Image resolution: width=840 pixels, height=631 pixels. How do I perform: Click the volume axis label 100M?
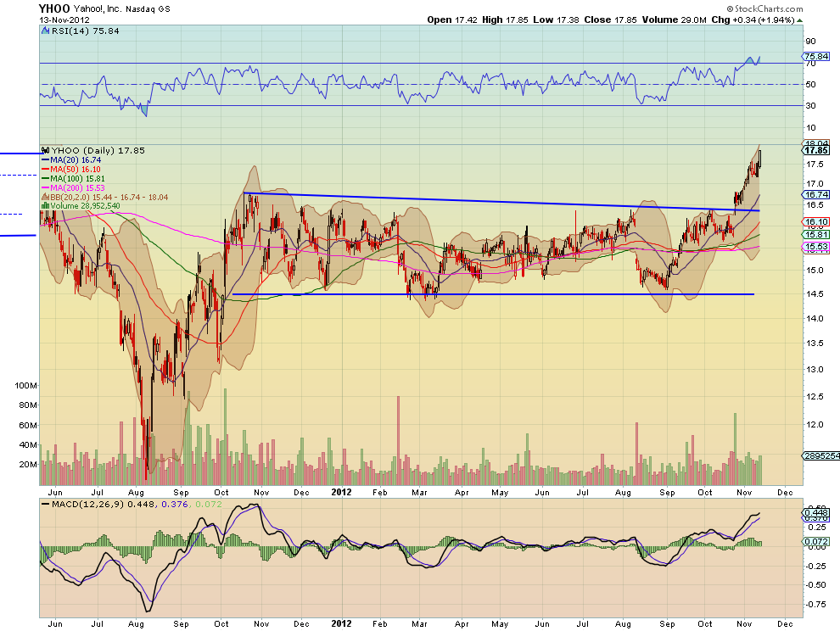pos(26,386)
